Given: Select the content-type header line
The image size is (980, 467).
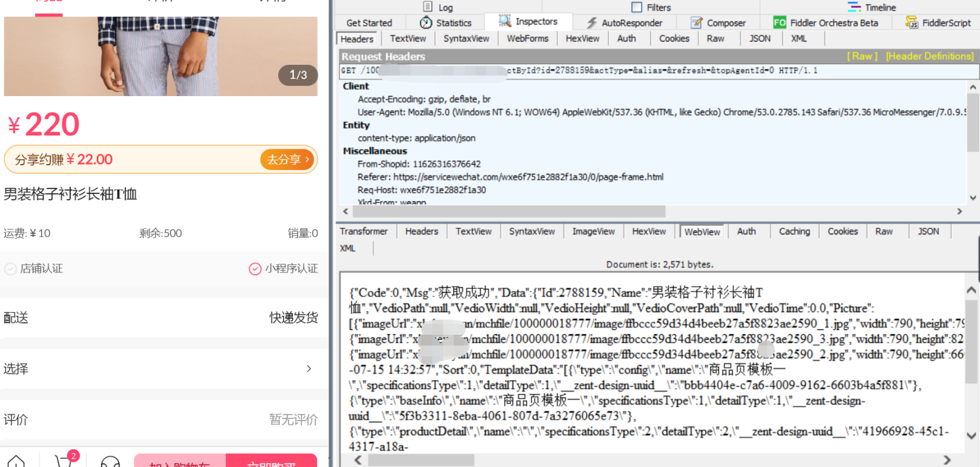Looking at the screenshot, I should (417, 138).
